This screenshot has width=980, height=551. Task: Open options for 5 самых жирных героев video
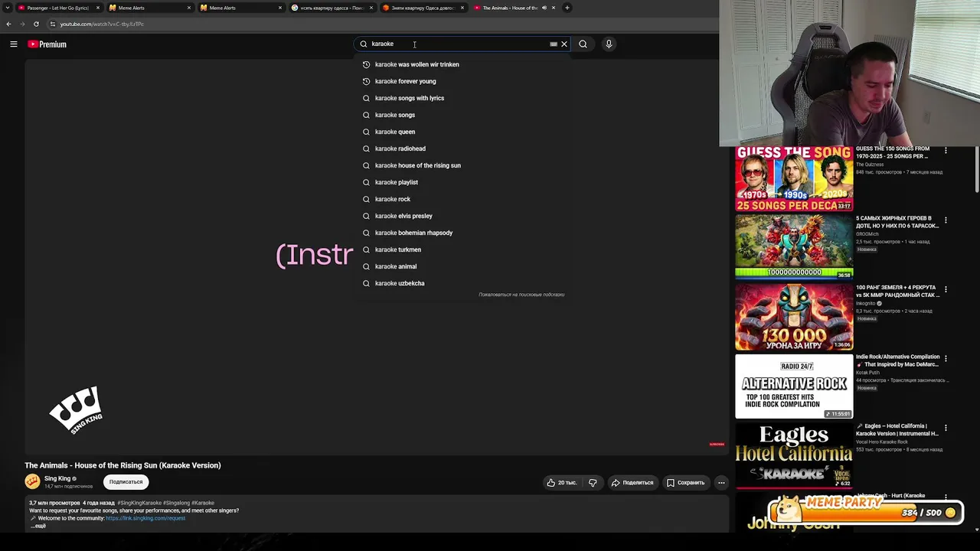coord(946,220)
